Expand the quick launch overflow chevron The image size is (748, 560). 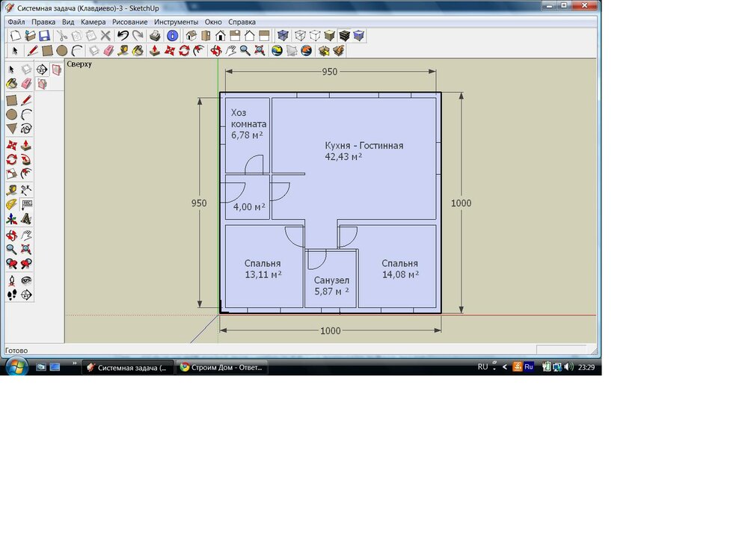(74, 364)
